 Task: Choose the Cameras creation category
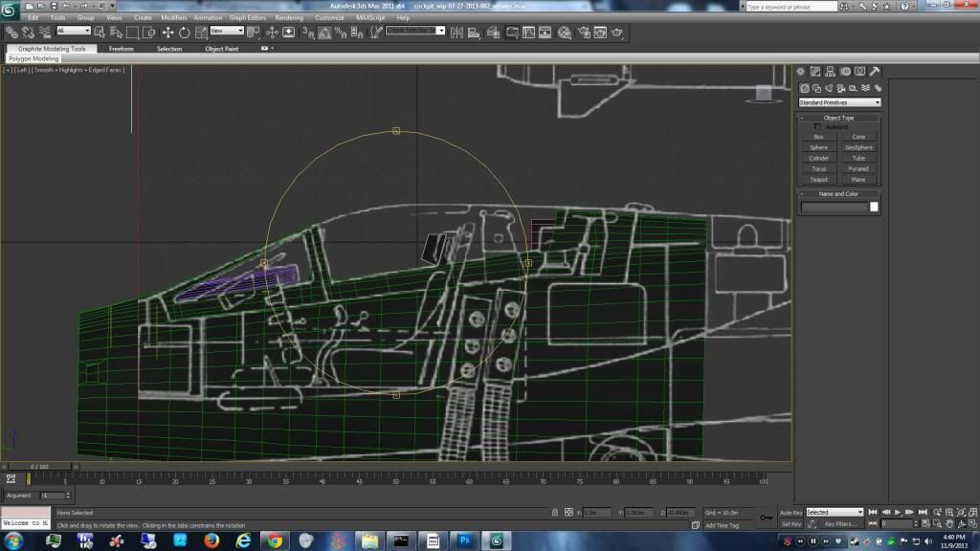pos(840,87)
